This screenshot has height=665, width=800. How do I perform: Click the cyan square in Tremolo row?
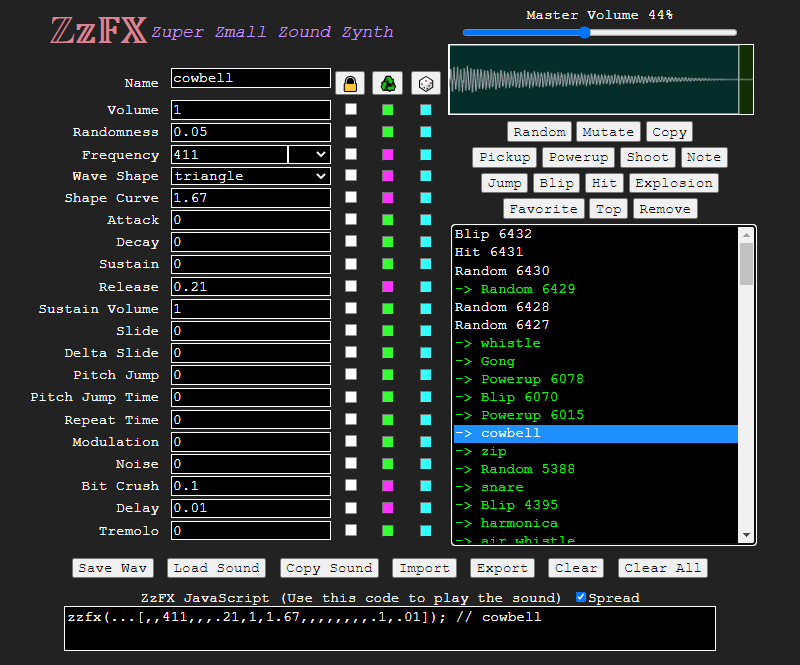click(x=426, y=531)
